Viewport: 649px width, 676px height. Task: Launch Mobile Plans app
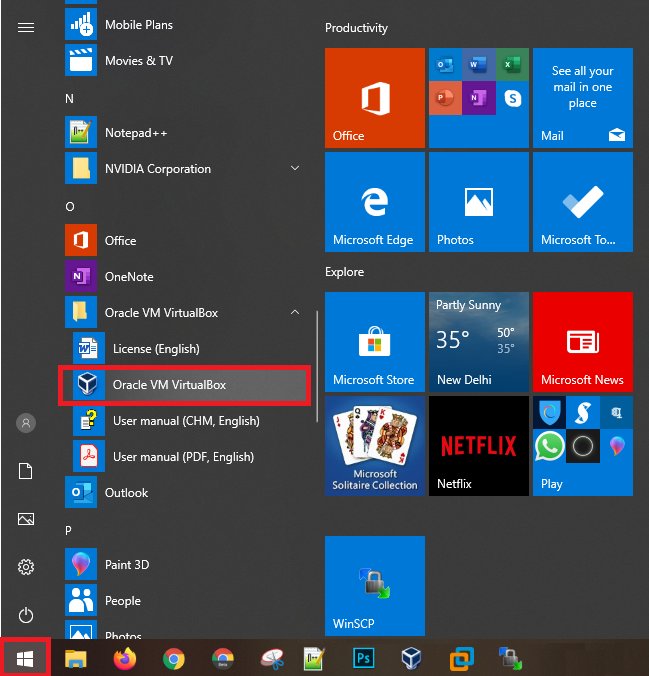183,25
